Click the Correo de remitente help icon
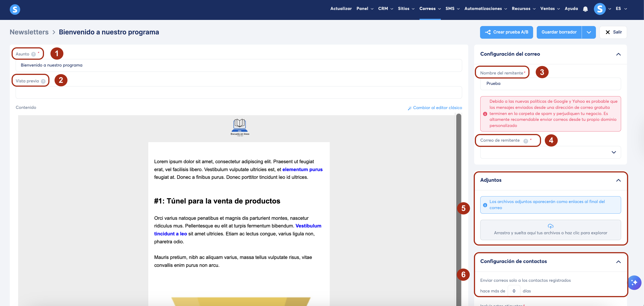The width and height of the screenshot is (644, 306). coord(525,141)
